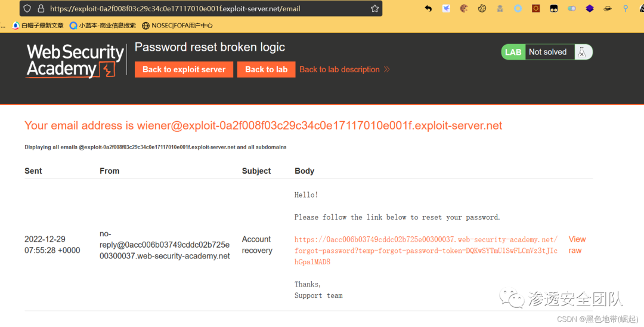
Task: Click the Please follow the link line
Action: pyautogui.click(x=397, y=217)
